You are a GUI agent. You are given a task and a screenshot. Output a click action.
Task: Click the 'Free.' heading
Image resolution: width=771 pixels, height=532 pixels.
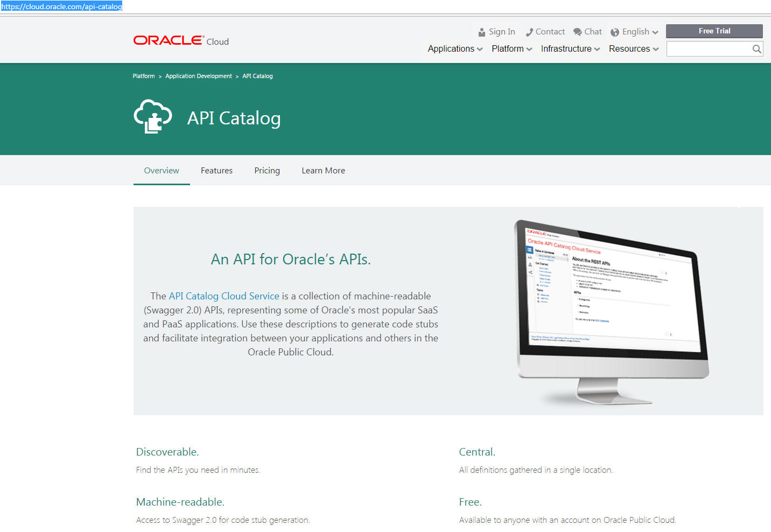470,502
